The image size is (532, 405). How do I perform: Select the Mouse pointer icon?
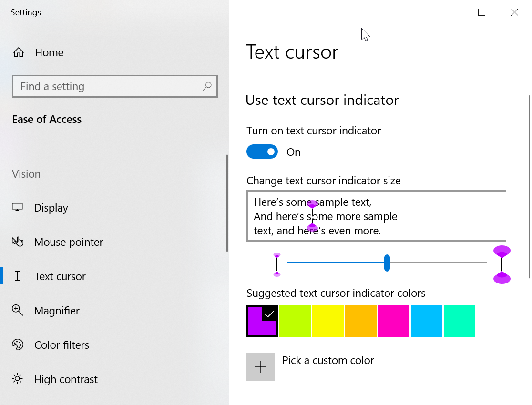18,242
